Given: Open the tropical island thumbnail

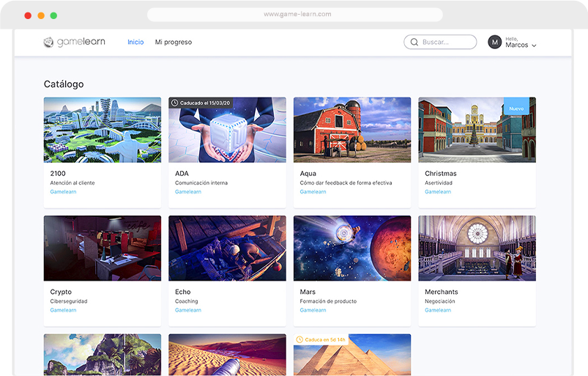Looking at the screenshot, I should (103, 355).
